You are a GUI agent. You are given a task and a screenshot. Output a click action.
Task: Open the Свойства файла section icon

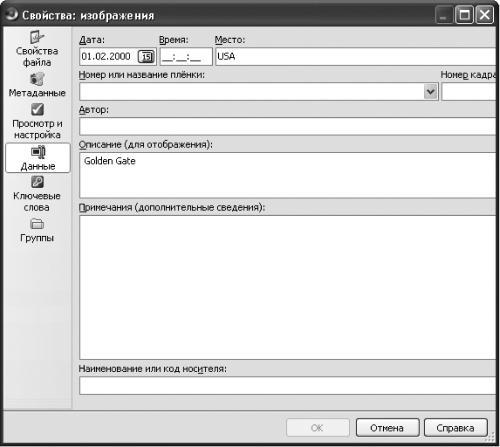(x=37, y=37)
